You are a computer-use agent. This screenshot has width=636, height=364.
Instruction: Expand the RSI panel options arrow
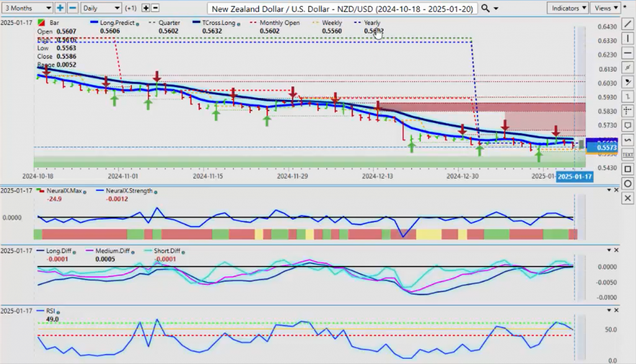pyautogui.click(x=607, y=309)
